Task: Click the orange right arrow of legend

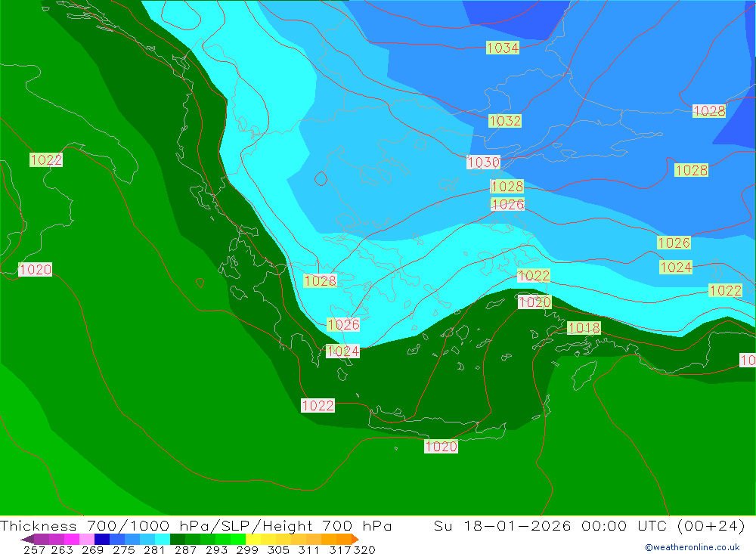Action: (x=355, y=539)
